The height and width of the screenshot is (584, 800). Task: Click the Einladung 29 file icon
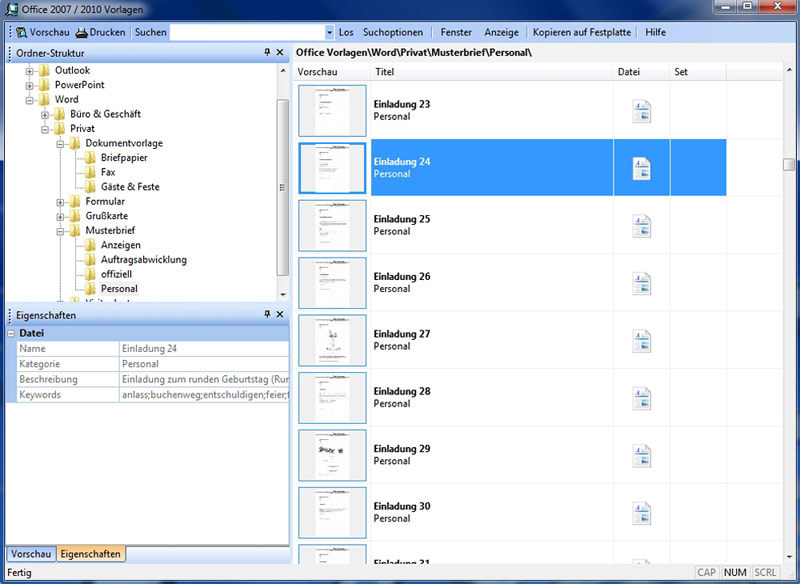coord(641,455)
